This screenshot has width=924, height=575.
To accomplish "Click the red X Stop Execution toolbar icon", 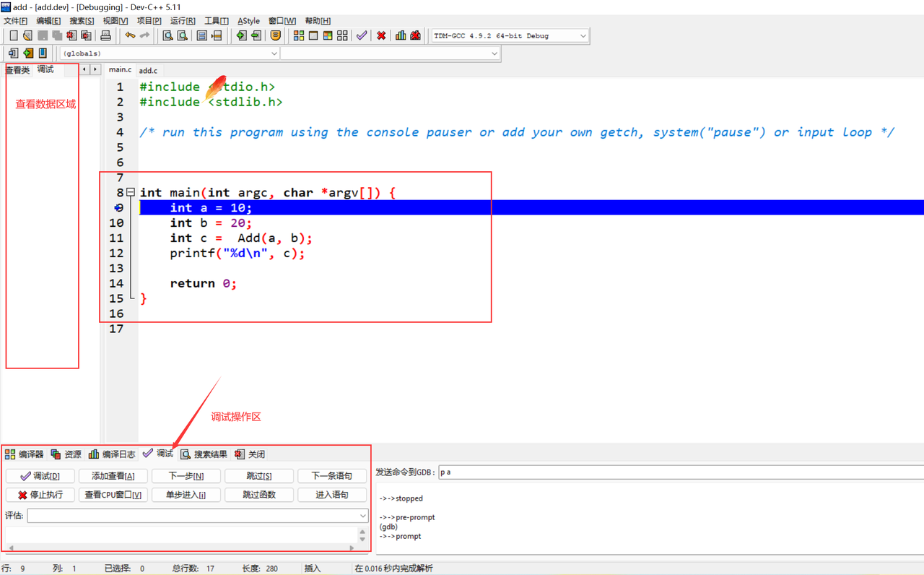I will tap(381, 35).
